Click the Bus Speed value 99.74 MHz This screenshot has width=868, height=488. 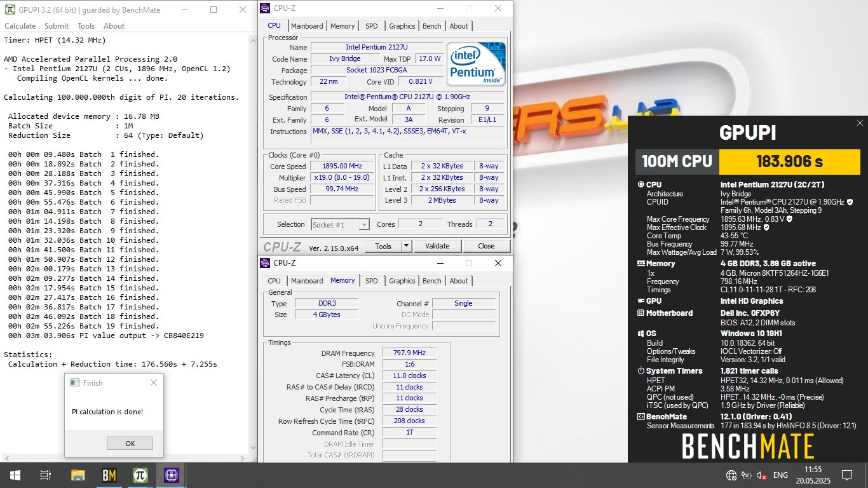tap(342, 189)
